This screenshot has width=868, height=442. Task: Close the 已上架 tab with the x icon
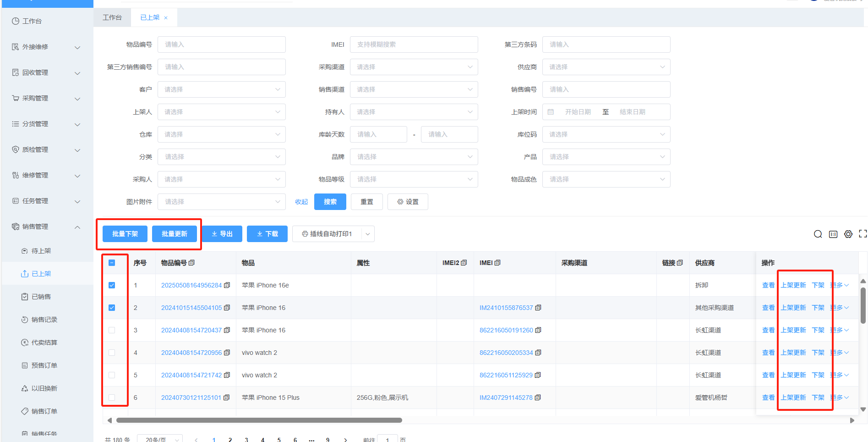point(166,18)
